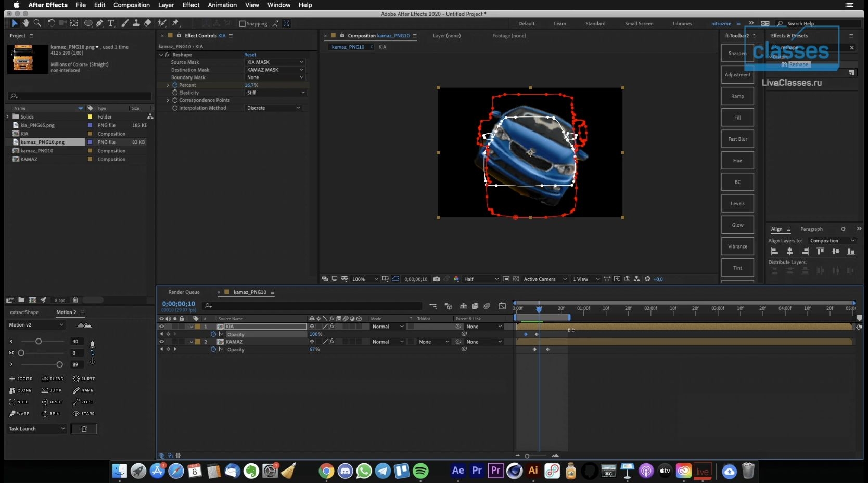The height and width of the screenshot is (483, 868).
Task: Switch to the Paragraph tab
Action: (x=811, y=229)
